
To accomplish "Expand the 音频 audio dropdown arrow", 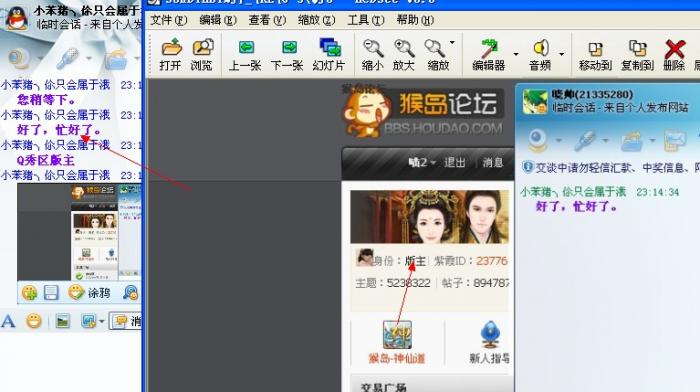I will coord(561,54).
